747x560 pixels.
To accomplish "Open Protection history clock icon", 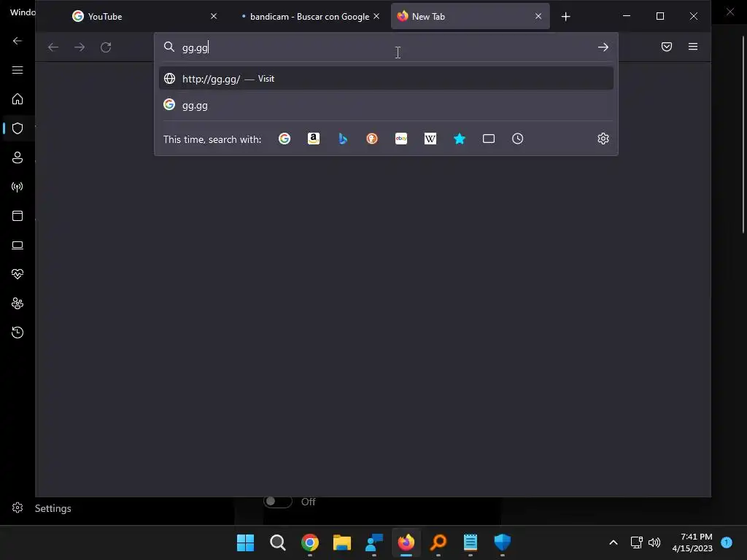I will coord(18,332).
